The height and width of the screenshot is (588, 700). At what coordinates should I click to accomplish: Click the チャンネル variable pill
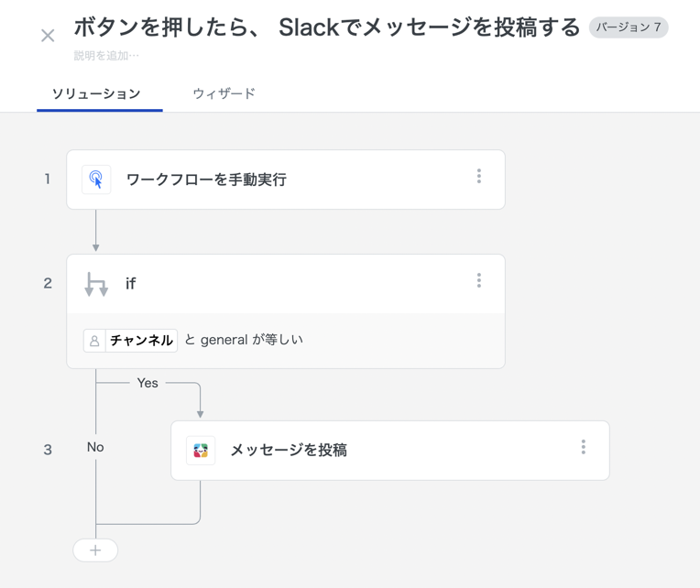131,341
